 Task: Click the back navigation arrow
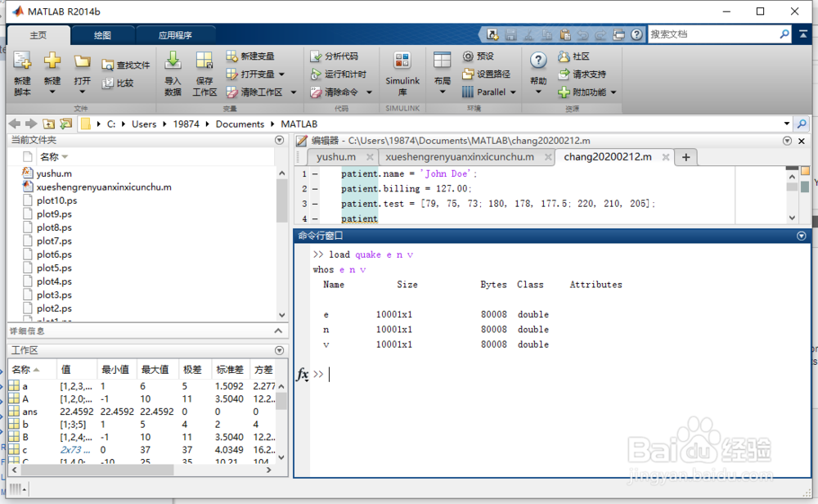tap(15, 124)
